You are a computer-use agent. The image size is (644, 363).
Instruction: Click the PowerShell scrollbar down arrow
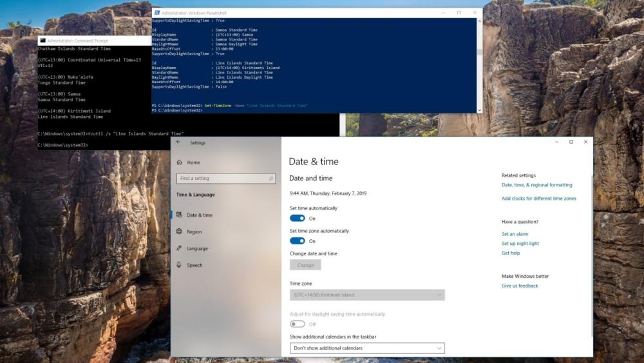pyautogui.click(x=479, y=110)
